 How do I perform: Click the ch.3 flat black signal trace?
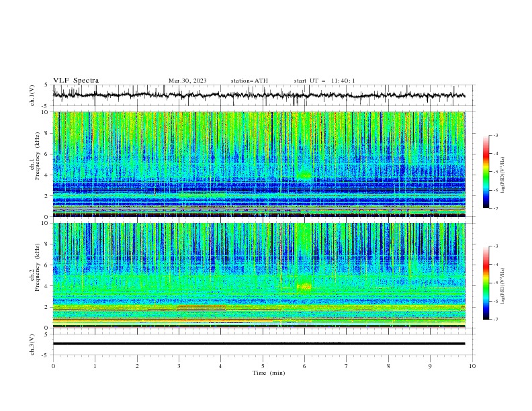tap(259, 344)
